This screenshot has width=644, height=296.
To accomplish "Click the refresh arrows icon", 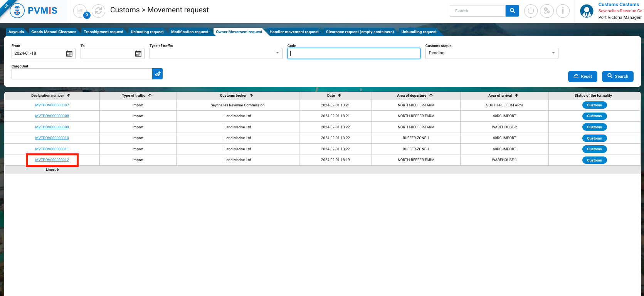I will 98,11.
